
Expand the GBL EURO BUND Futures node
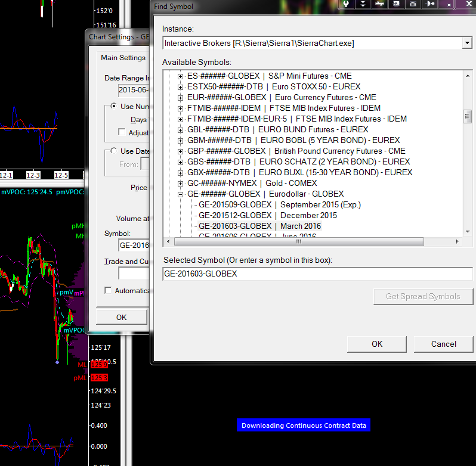click(180, 130)
